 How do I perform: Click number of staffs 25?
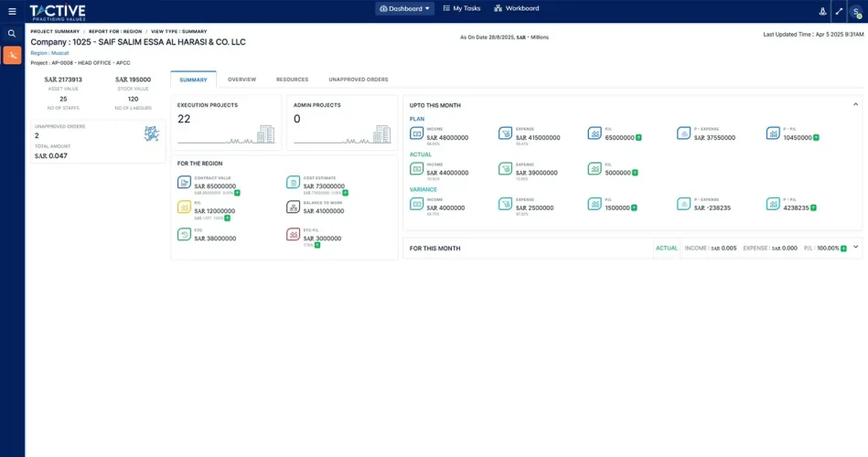point(63,99)
